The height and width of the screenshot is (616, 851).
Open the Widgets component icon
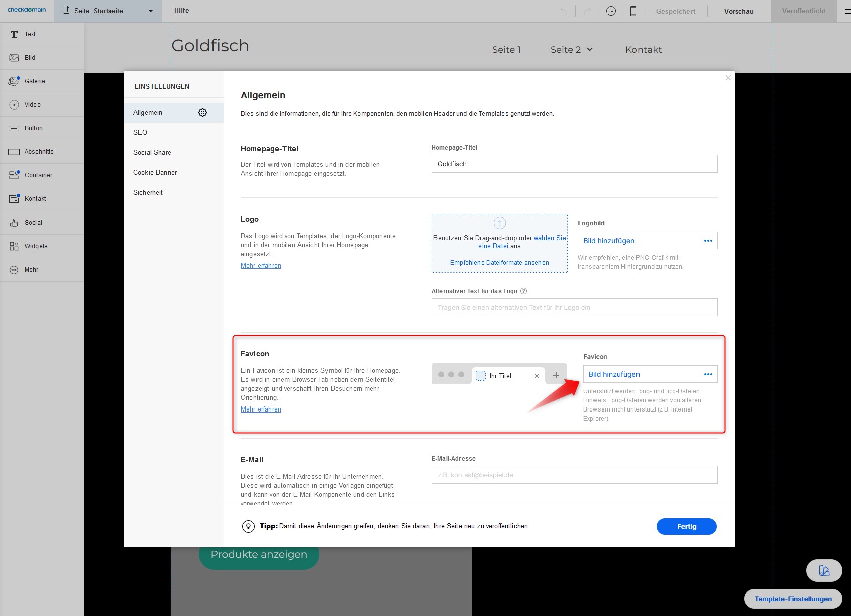[x=14, y=246]
